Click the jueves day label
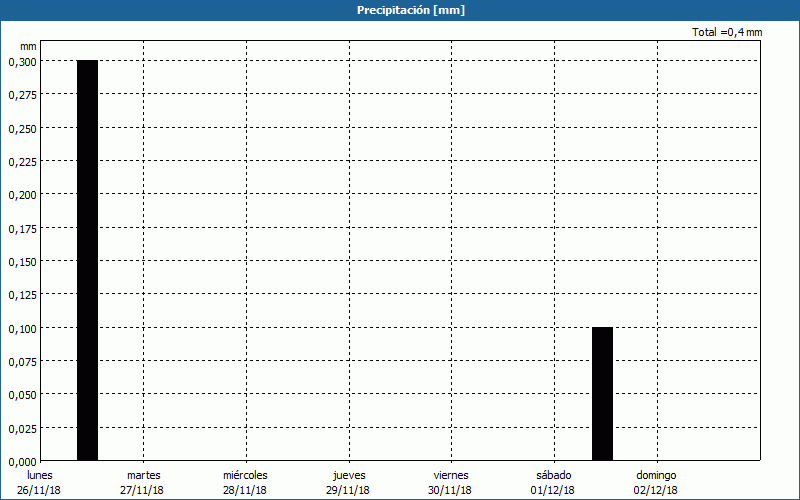Image resolution: width=800 pixels, height=500 pixels. coord(349,475)
